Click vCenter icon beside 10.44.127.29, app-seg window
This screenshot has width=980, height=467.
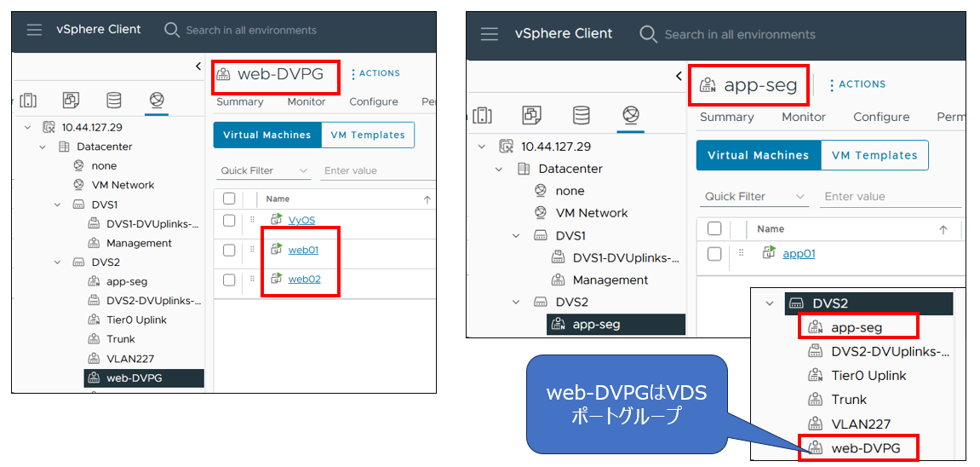pos(506,147)
